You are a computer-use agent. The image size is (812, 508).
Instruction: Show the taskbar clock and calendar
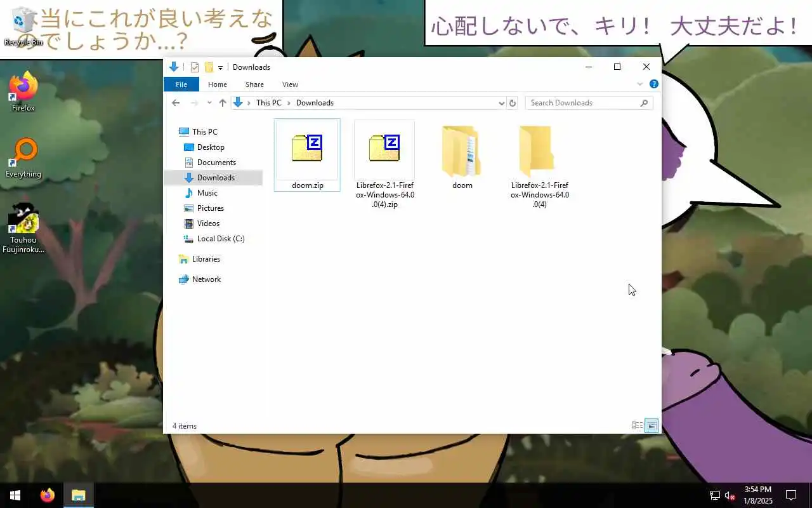tap(758, 495)
